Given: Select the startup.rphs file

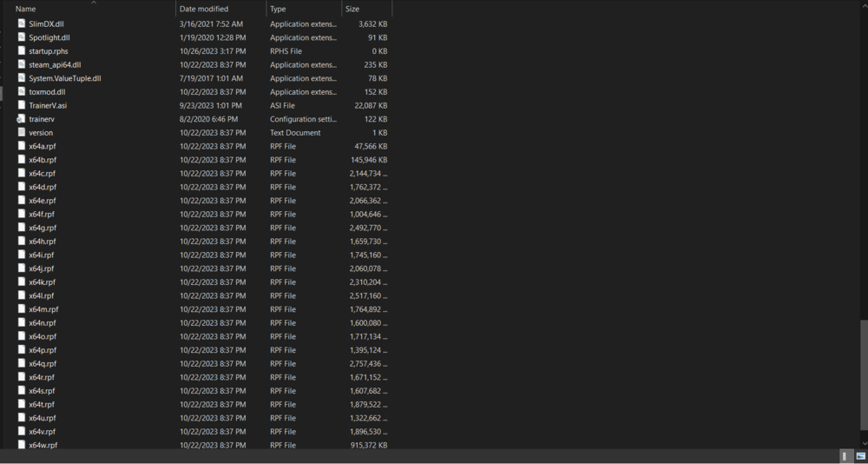Looking at the screenshot, I should pyautogui.click(x=48, y=51).
